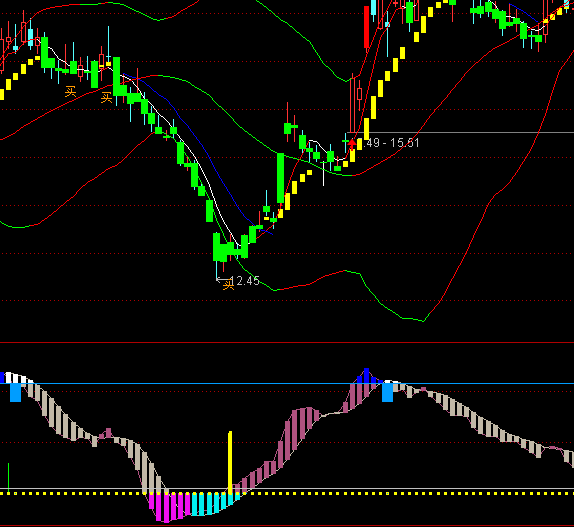Select the first orange 买 buy marker
The width and height of the screenshot is (574, 527).
point(71,91)
